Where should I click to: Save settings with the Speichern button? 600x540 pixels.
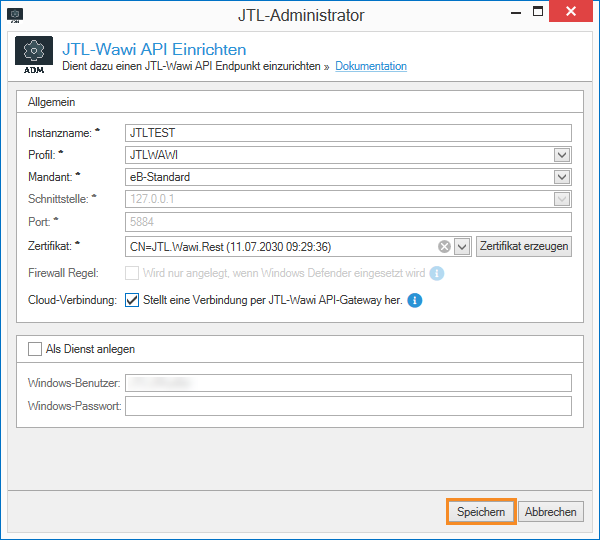click(480, 512)
